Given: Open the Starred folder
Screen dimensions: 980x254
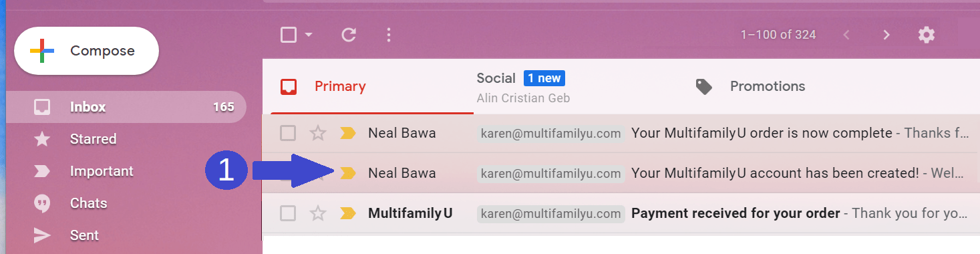Looking at the screenshot, I should pos(93,139).
